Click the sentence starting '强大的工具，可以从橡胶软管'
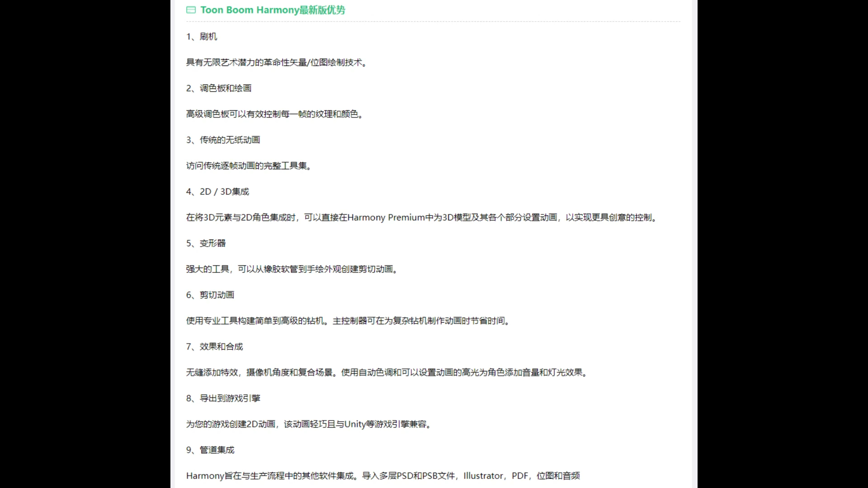Image resolution: width=868 pixels, height=488 pixels. [x=292, y=269]
